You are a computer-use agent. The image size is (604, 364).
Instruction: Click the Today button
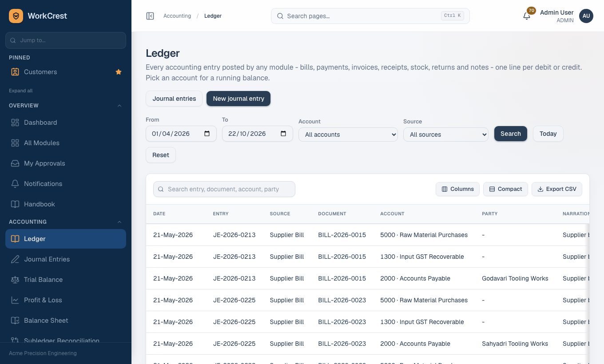[x=548, y=134]
